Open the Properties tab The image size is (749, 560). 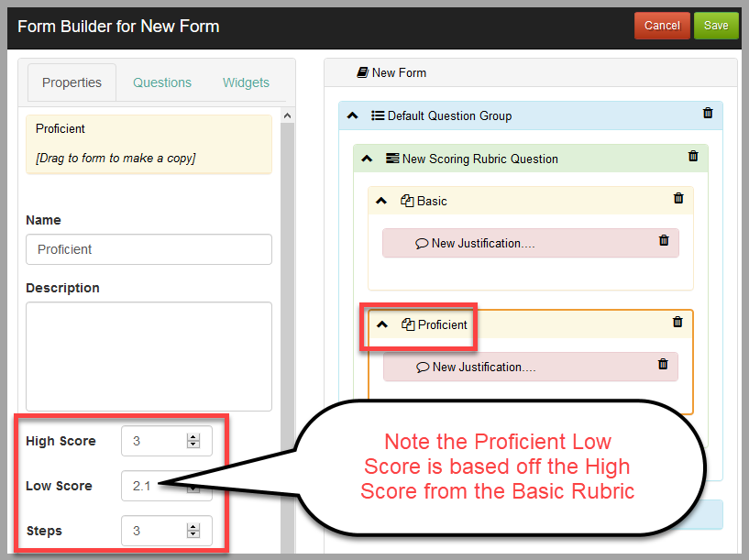point(72,82)
